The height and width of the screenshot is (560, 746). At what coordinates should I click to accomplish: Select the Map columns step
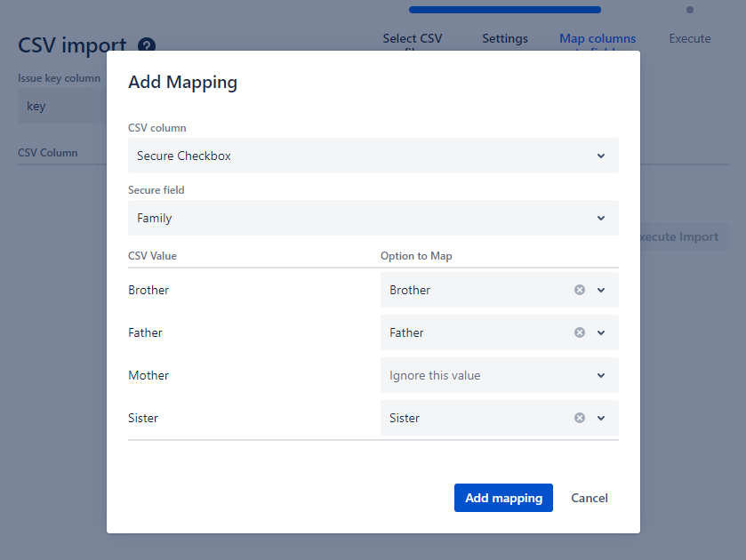coord(598,38)
